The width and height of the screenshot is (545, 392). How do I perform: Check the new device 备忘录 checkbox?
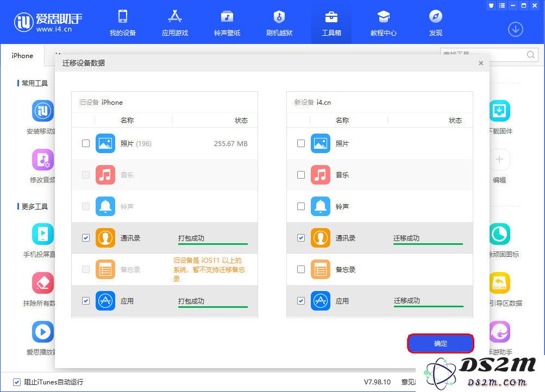click(x=301, y=269)
